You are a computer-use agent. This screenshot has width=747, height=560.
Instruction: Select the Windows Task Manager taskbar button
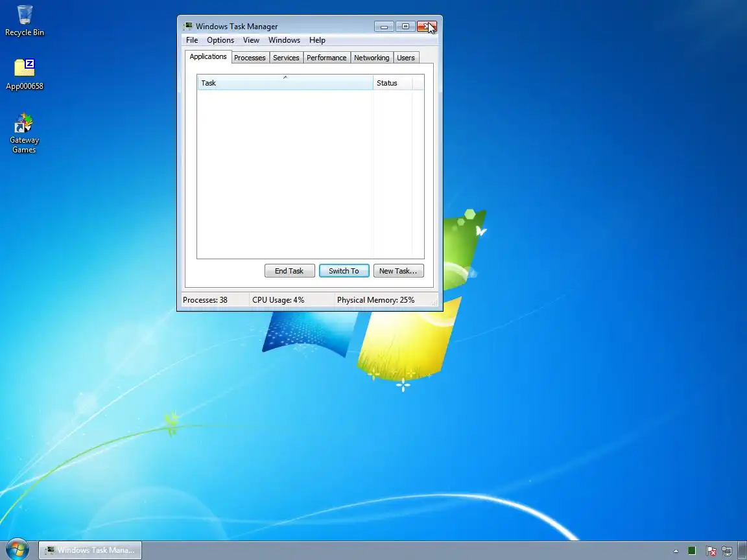pyautogui.click(x=90, y=550)
